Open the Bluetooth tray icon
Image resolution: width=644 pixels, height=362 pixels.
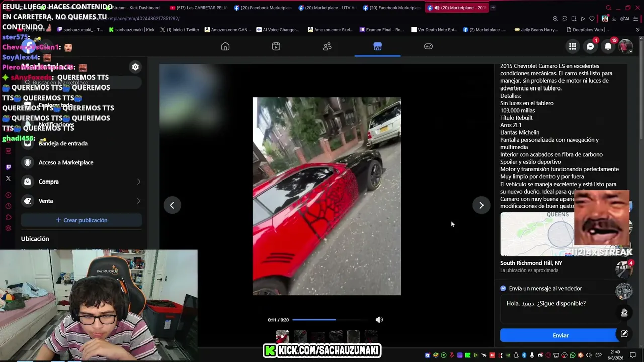click(524, 355)
